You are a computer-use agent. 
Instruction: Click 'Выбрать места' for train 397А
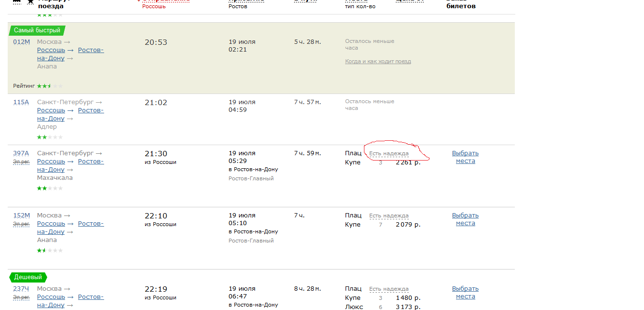465,157
